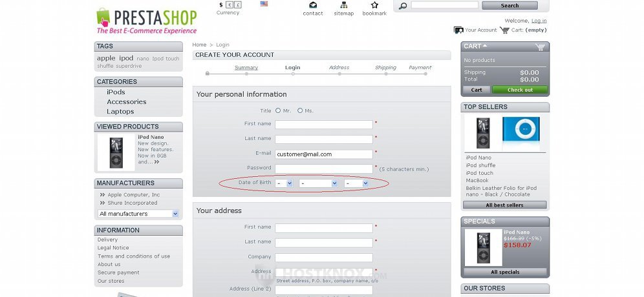Click the Address checkout step
The height and width of the screenshot is (297, 644).
339,67
